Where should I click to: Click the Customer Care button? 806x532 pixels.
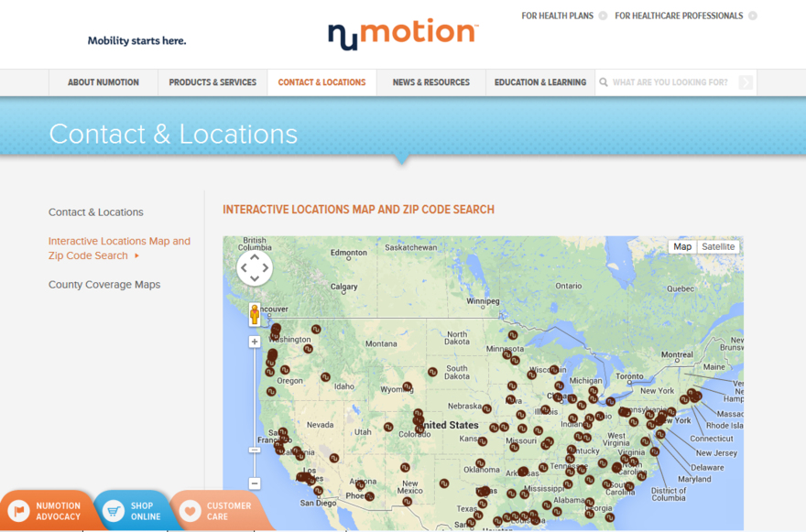click(x=219, y=511)
